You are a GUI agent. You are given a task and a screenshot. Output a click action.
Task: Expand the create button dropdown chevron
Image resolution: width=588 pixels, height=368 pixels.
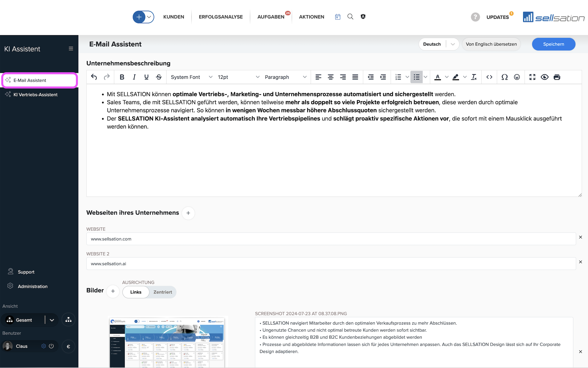click(x=149, y=17)
